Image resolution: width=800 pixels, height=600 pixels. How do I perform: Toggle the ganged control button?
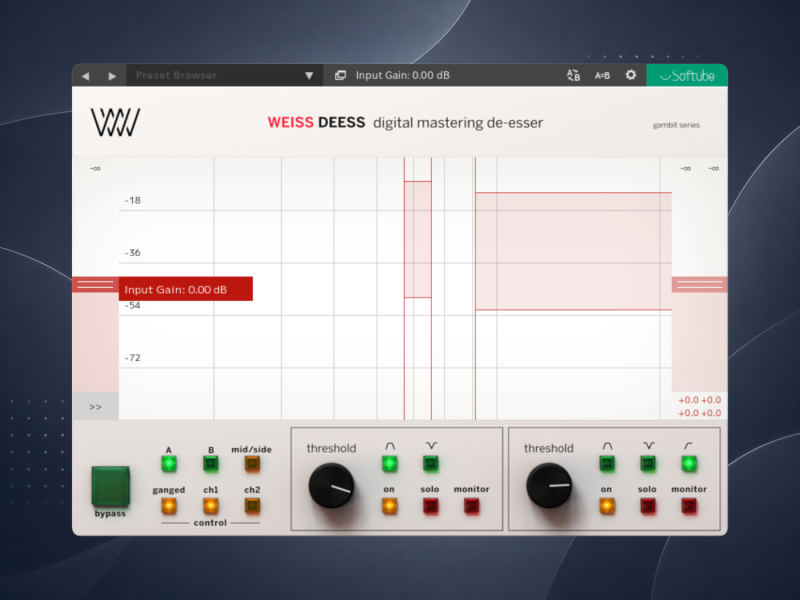169,506
